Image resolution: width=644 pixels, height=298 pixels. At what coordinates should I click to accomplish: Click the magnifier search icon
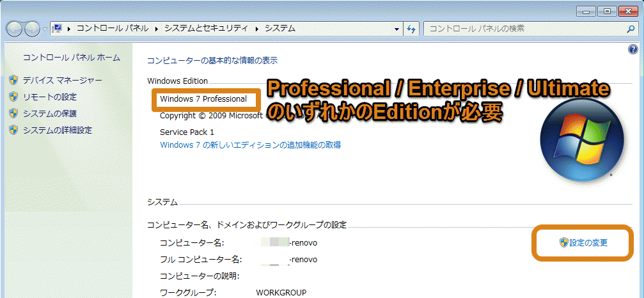point(631,29)
